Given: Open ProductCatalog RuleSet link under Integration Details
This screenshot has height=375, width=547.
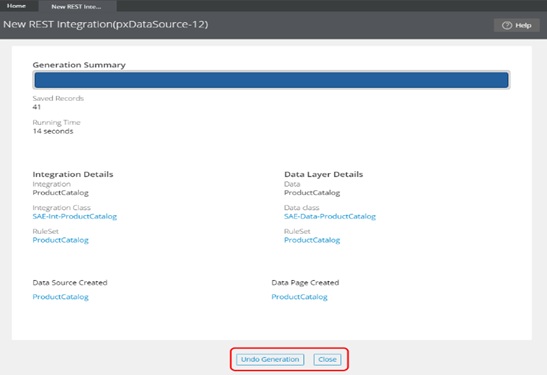Looking at the screenshot, I should pos(60,240).
